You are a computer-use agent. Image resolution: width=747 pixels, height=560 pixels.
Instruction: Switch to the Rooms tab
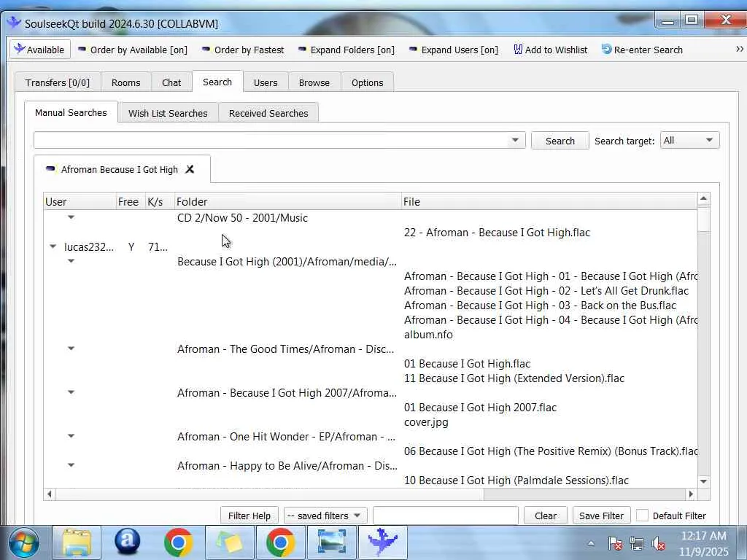tap(125, 82)
